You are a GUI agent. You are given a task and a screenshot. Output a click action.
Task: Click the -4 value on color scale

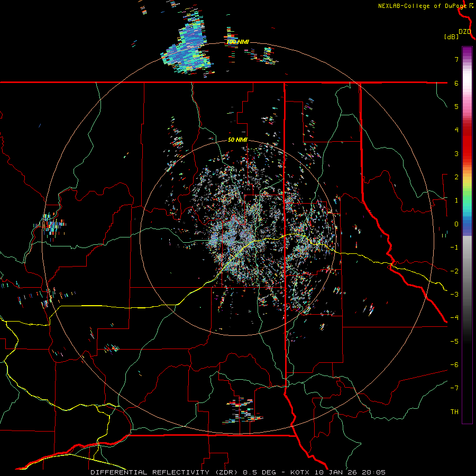(454, 318)
